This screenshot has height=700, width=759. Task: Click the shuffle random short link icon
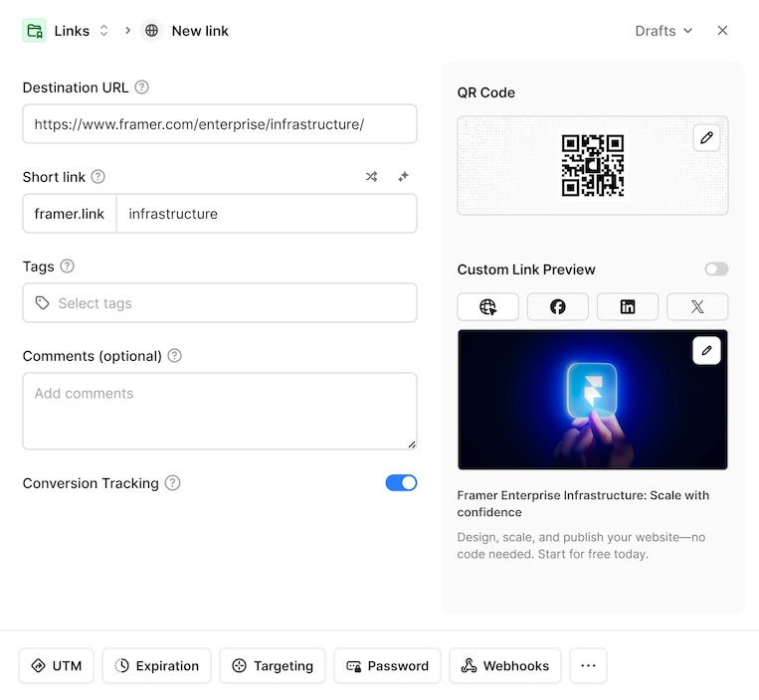pos(371,177)
